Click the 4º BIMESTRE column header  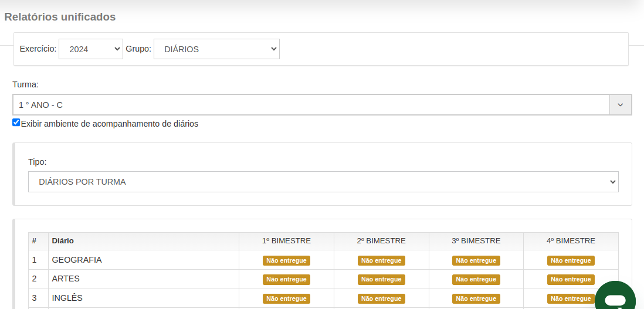571,241
